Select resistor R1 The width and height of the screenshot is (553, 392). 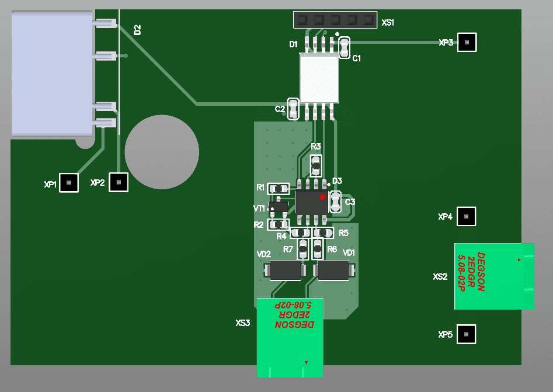[x=279, y=189]
